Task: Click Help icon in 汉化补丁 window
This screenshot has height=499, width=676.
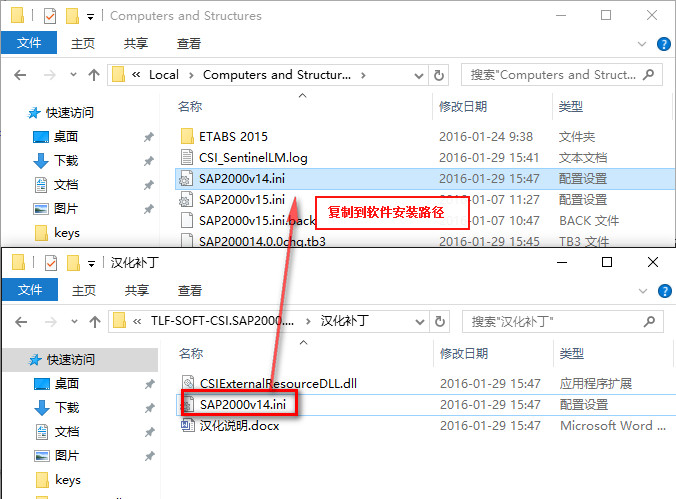Action: [x=664, y=291]
